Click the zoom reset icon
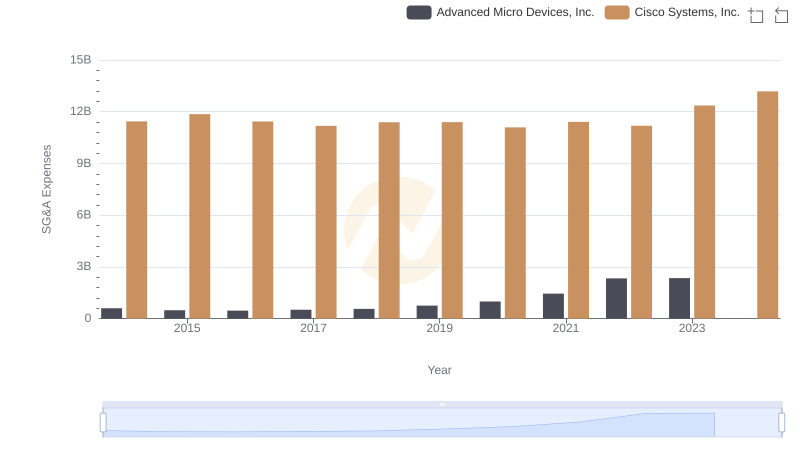Image resolution: width=800 pixels, height=461 pixels. coord(781,15)
